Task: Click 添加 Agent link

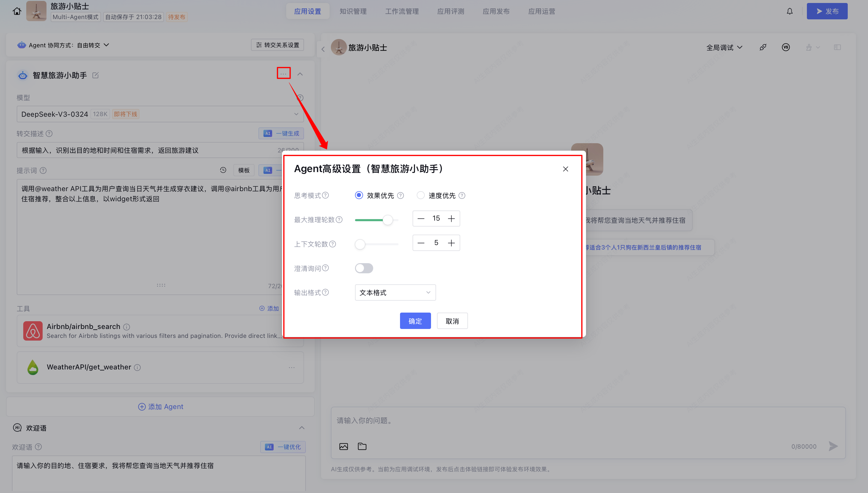Action: point(161,406)
